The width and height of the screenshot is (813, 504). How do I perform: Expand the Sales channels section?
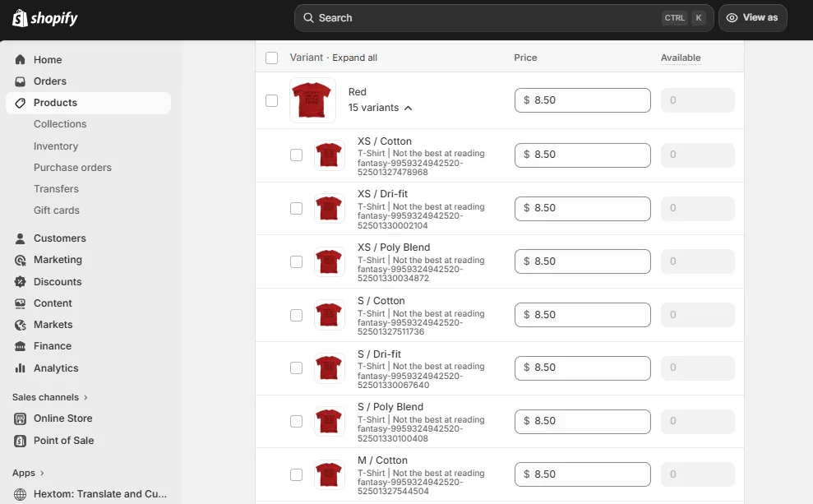[x=50, y=397]
